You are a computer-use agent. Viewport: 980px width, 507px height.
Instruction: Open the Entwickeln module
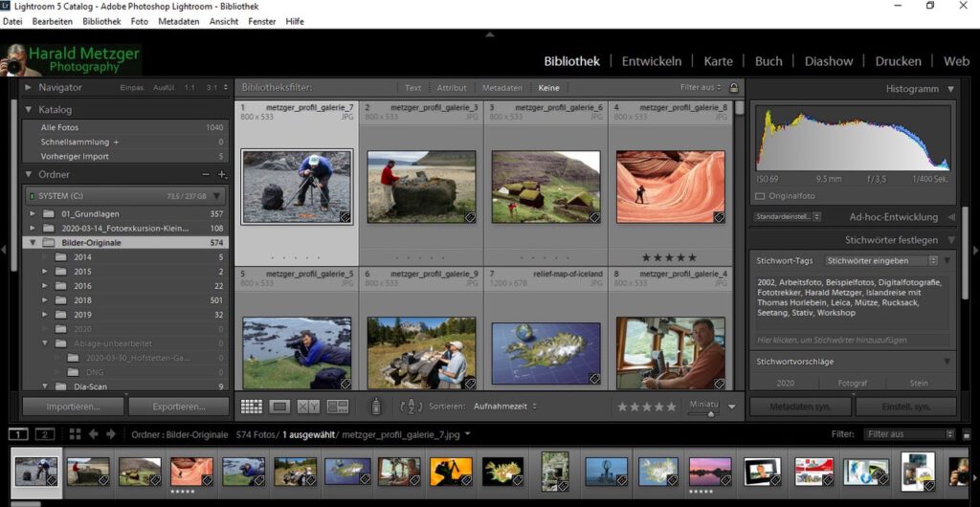pos(653,61)
